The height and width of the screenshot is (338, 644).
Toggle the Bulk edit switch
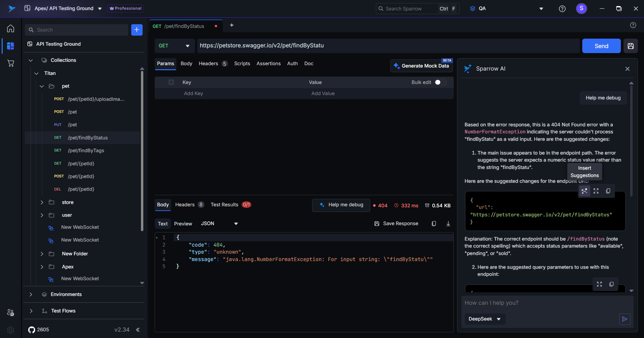(440, 82)
